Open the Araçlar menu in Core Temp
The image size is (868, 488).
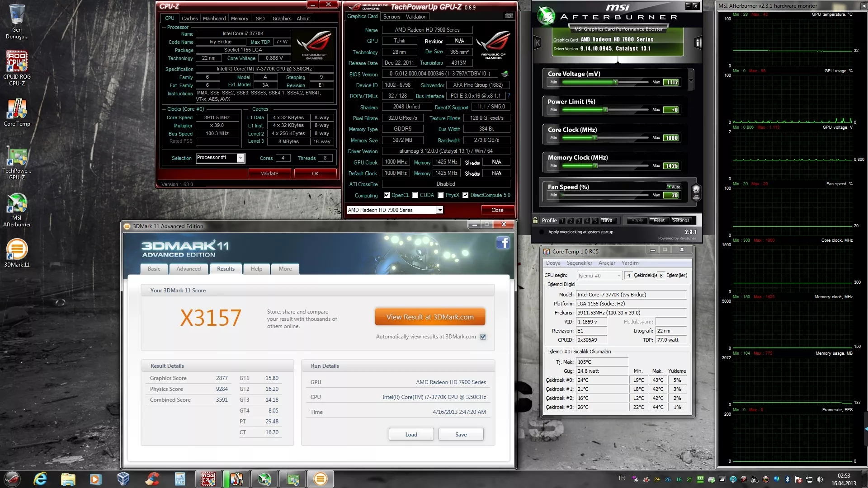tap(607, 263)
